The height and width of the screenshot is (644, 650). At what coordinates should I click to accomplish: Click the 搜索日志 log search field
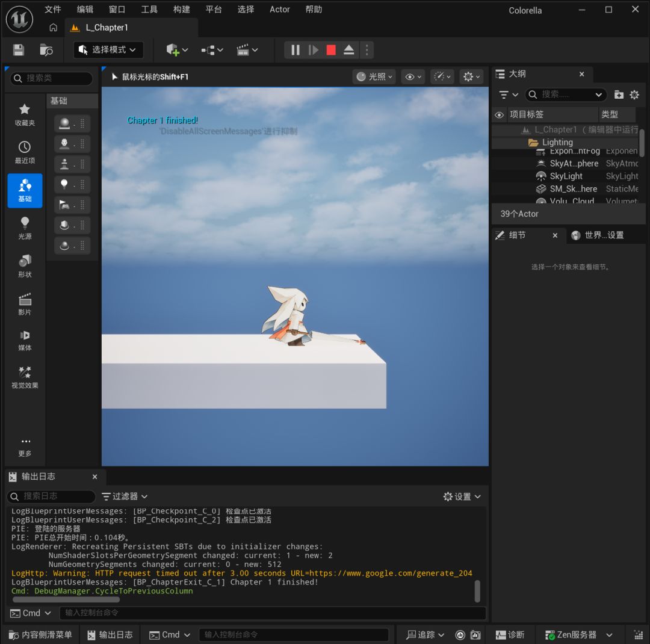(x=51, y=497)
